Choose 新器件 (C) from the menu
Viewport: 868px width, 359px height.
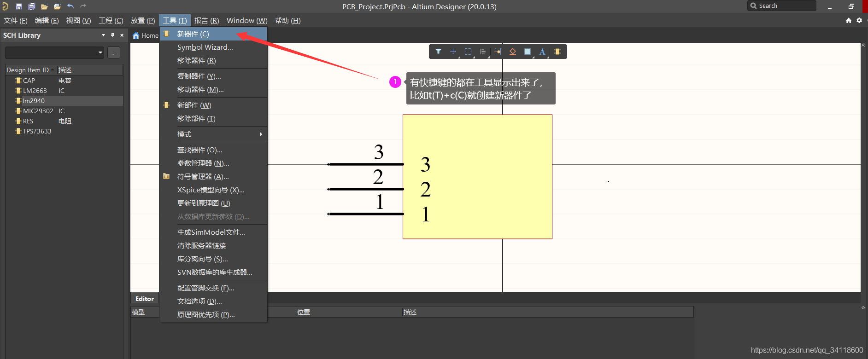pos(213,34)
